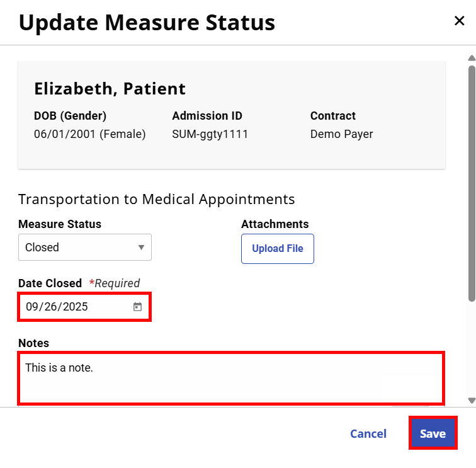The width and height of the screenshot is (476, 468).
Task: Click the scrollbar up arrow
Action: coord(471,59)
